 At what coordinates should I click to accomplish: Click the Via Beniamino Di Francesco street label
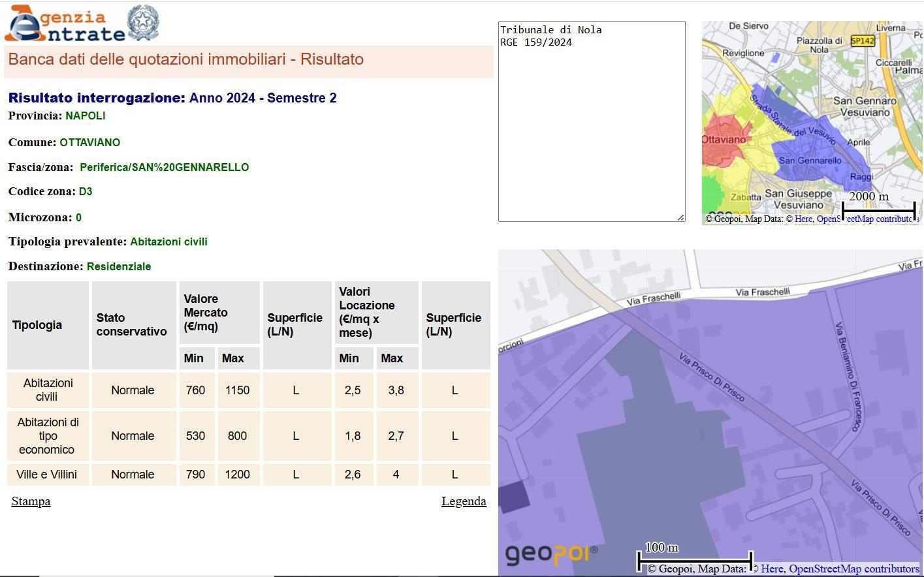[848, 376]
